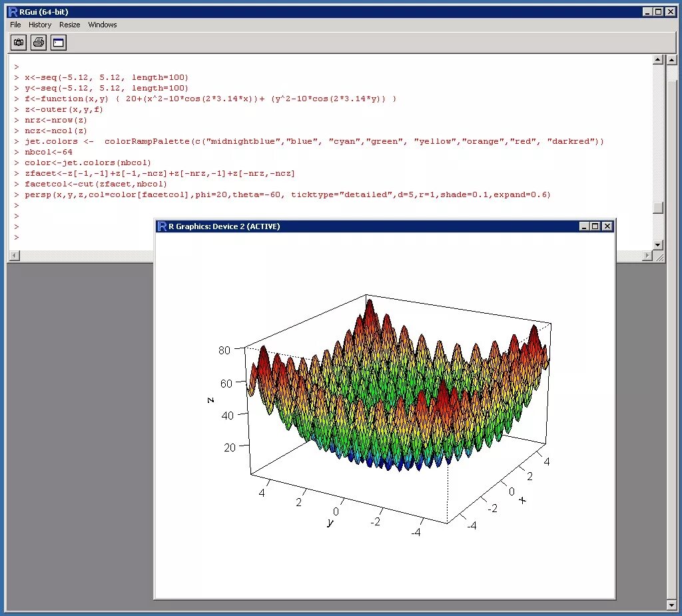This screenshot has width=682, height=616.
Task: Open the File menu
Action: (15, 25)
